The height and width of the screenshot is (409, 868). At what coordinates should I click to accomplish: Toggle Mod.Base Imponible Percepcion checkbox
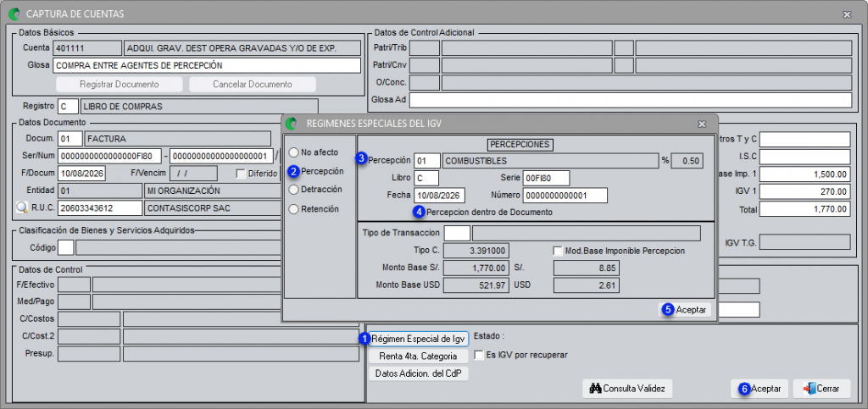pyautogui.click(x=558, y=251)
